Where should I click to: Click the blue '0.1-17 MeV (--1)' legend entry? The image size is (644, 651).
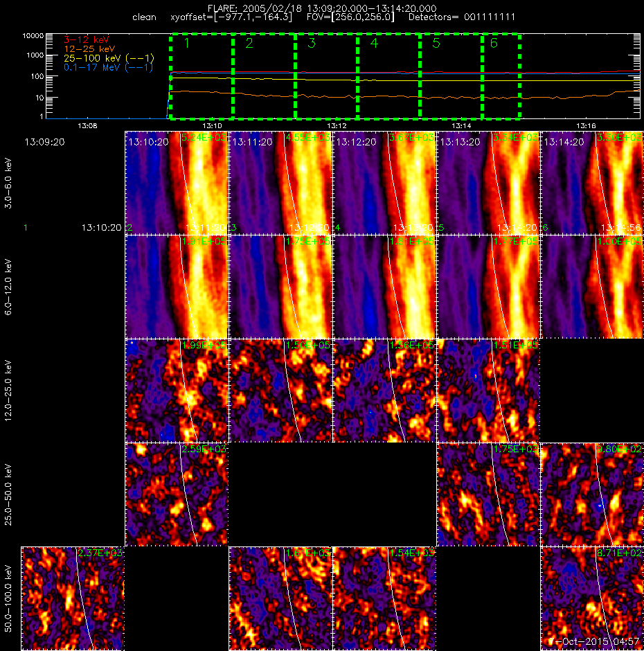[x=108, y=67]
